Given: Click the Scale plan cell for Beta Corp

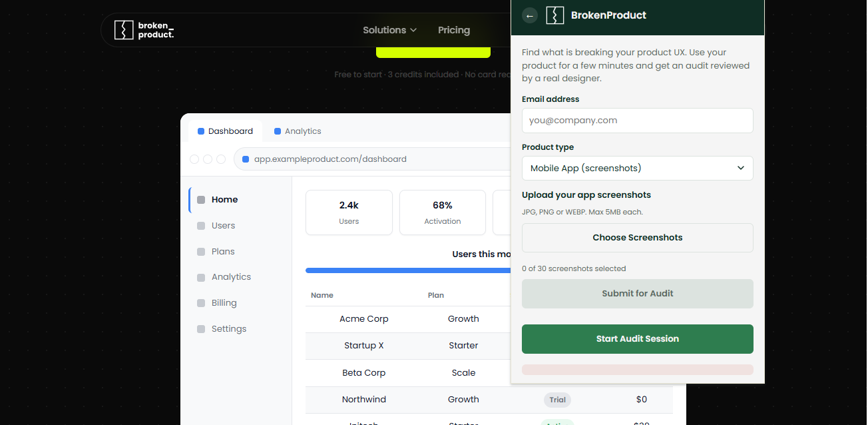Looking at the screenshot, I should [463, 373].
